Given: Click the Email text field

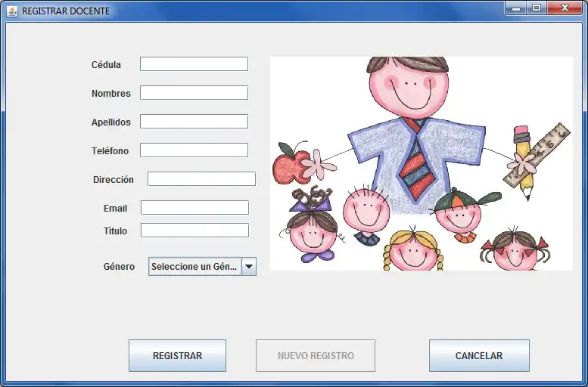Looking at the screenshot, I should (x=195, y=208).
